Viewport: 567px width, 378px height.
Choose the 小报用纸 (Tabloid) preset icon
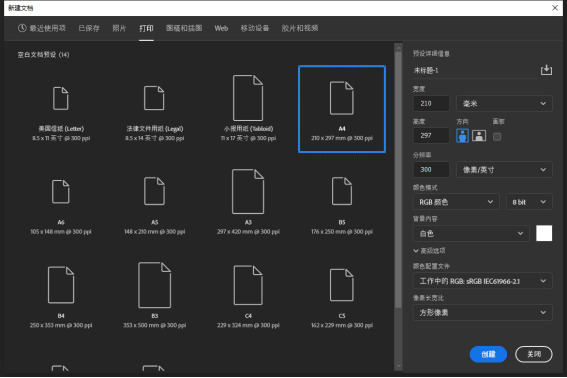coord(248,98)
